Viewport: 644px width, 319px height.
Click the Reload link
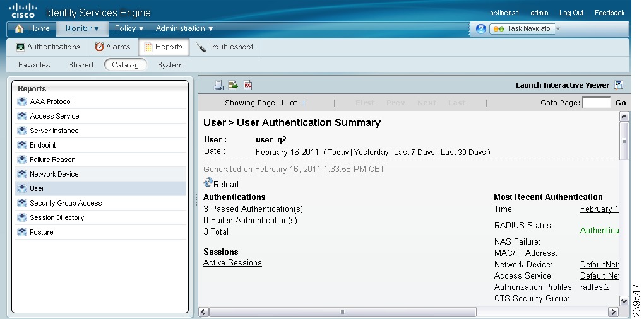226,184
